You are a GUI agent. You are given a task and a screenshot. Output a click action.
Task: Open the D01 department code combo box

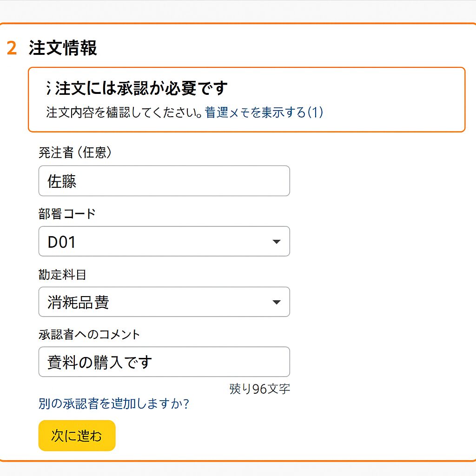(164, 241)
